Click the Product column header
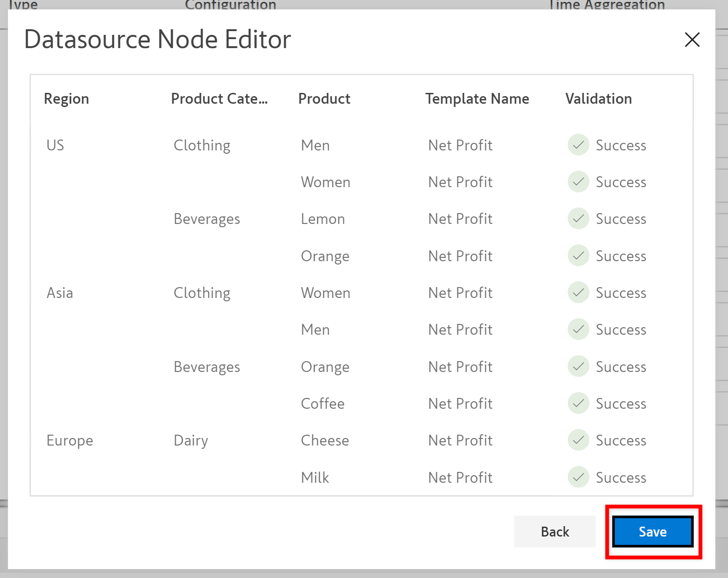This screenshot has height=578, width=728. coord(324,99)
